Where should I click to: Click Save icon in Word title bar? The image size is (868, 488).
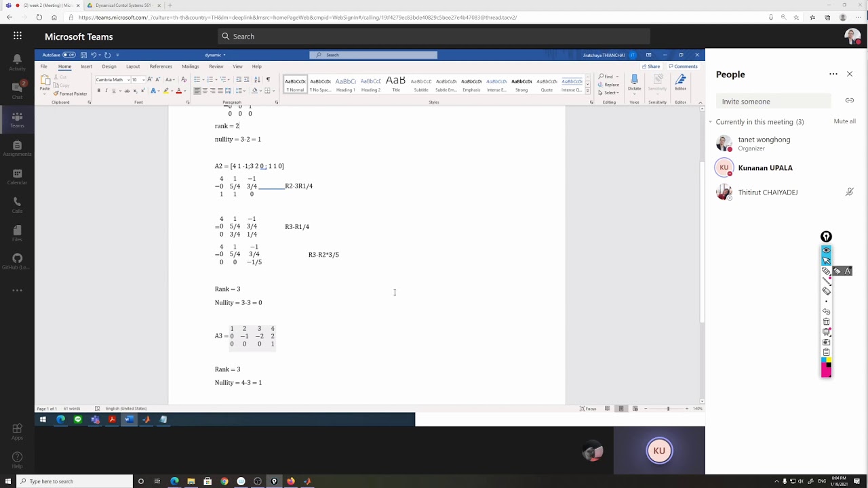point(83,55)
